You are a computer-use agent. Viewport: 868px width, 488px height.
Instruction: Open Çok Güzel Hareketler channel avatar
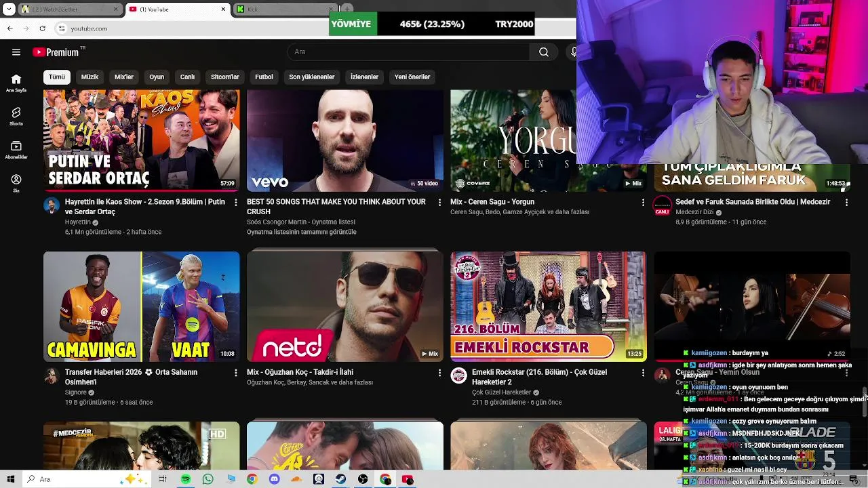(x=459, y=375)
